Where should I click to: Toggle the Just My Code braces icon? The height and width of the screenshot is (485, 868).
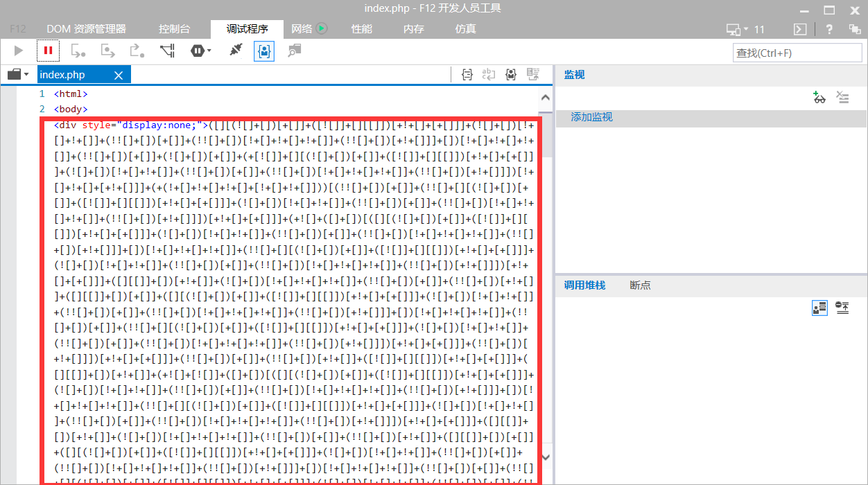[x=264, y=51]
